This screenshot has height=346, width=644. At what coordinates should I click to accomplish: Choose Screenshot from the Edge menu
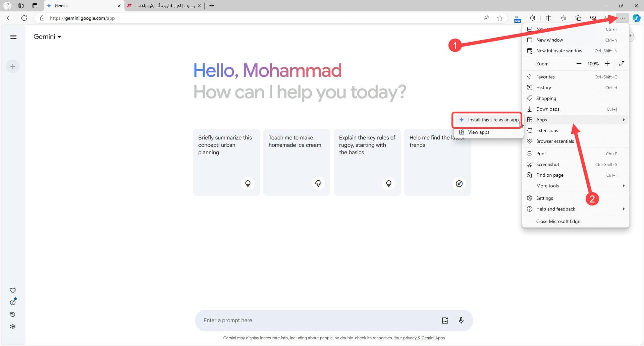pyautogui.click(x=576, y=164)
